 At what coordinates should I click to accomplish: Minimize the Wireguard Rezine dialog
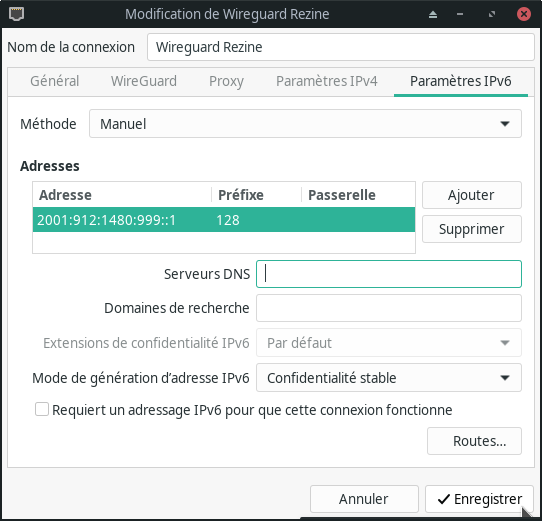(460, 15)
